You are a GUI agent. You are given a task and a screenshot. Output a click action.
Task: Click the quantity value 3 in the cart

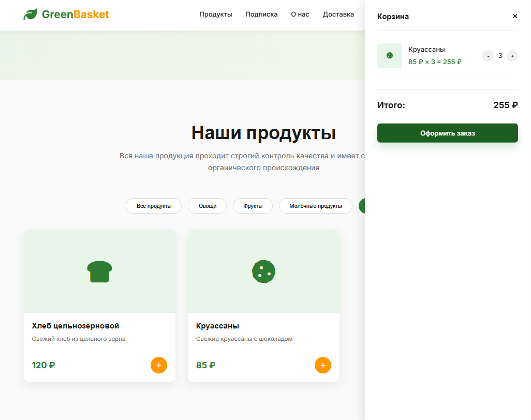pyautogui.click(x=500, y=56)
